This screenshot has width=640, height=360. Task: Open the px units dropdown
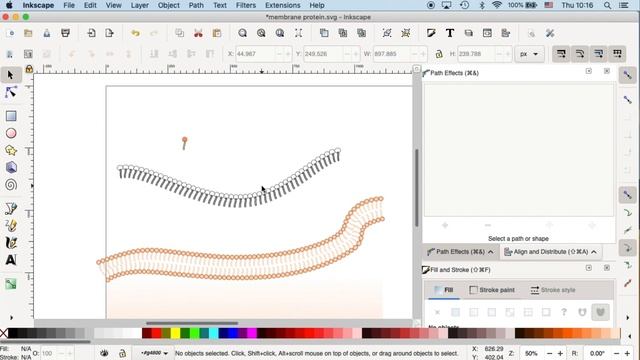[x=529, y=54]
